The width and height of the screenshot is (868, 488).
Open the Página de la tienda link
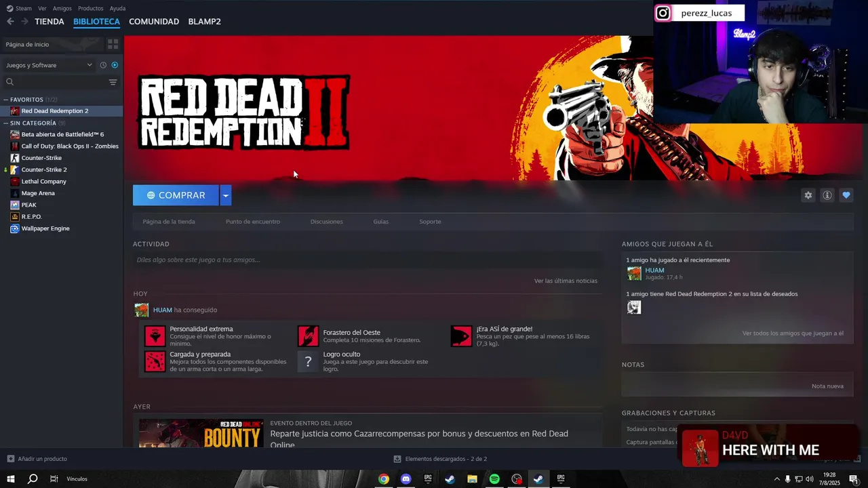coord(169,222)
